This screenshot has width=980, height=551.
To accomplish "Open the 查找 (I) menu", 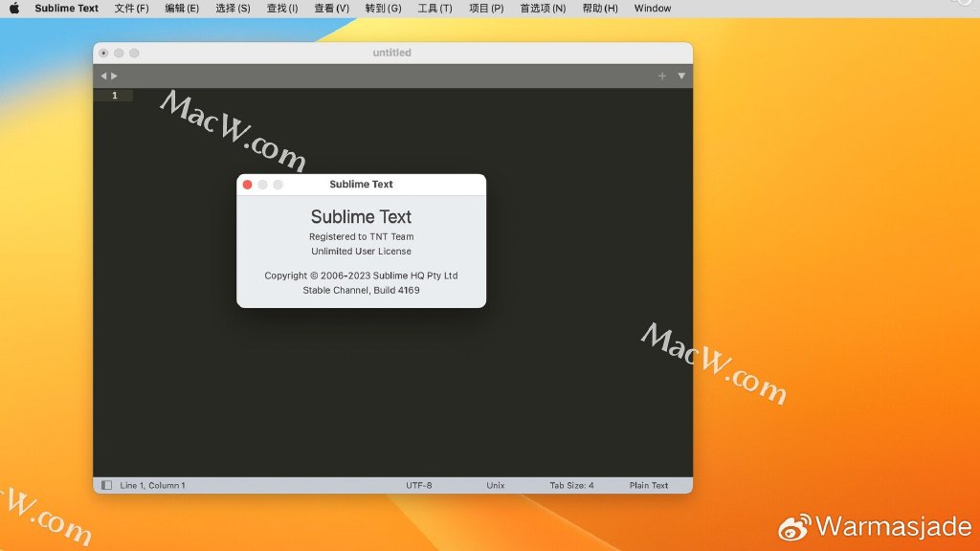I will (x=282, y=8).
